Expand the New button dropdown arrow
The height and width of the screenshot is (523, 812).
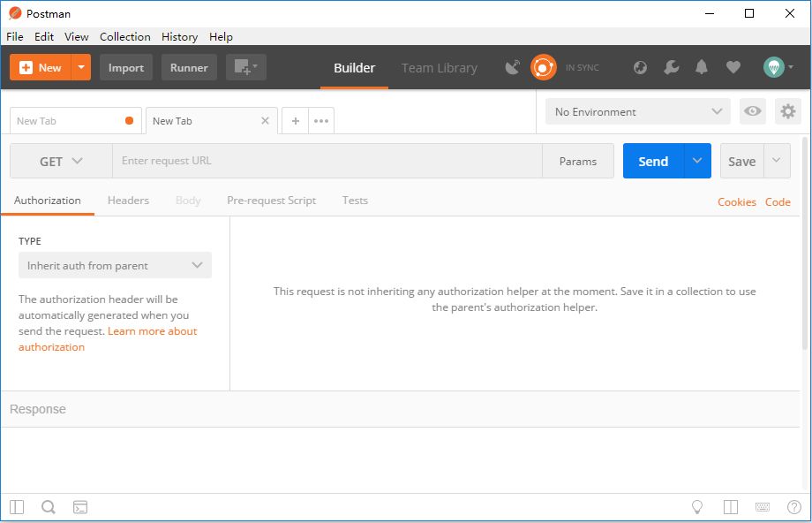[x=81, y=67]
